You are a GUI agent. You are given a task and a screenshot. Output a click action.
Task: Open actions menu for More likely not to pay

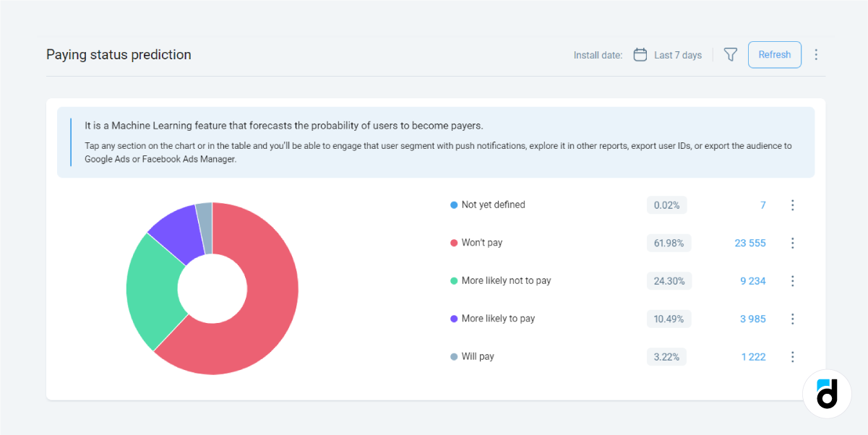(792, 280)
